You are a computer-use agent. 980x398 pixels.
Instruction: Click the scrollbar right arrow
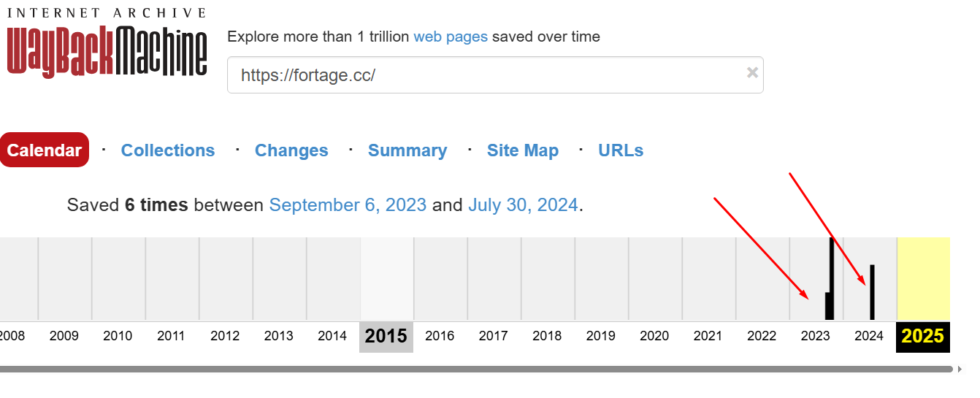[960, 370]
